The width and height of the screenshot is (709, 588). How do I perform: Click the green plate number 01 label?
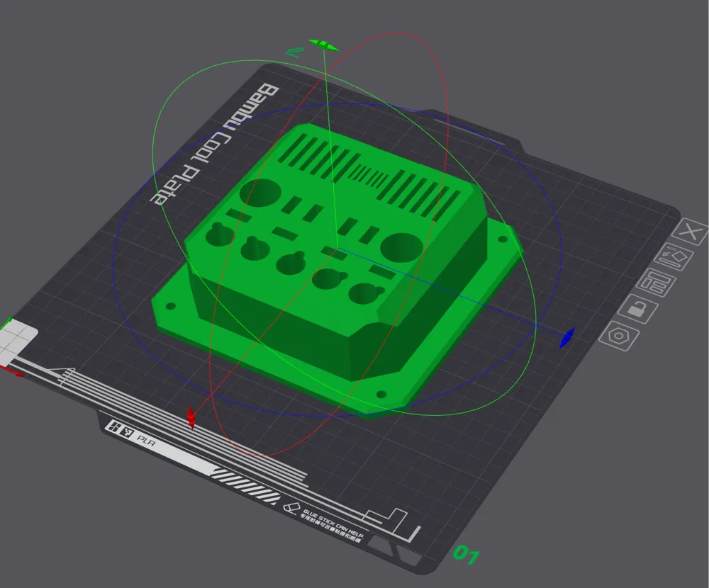pyautogui.click(x=466, y=555)
